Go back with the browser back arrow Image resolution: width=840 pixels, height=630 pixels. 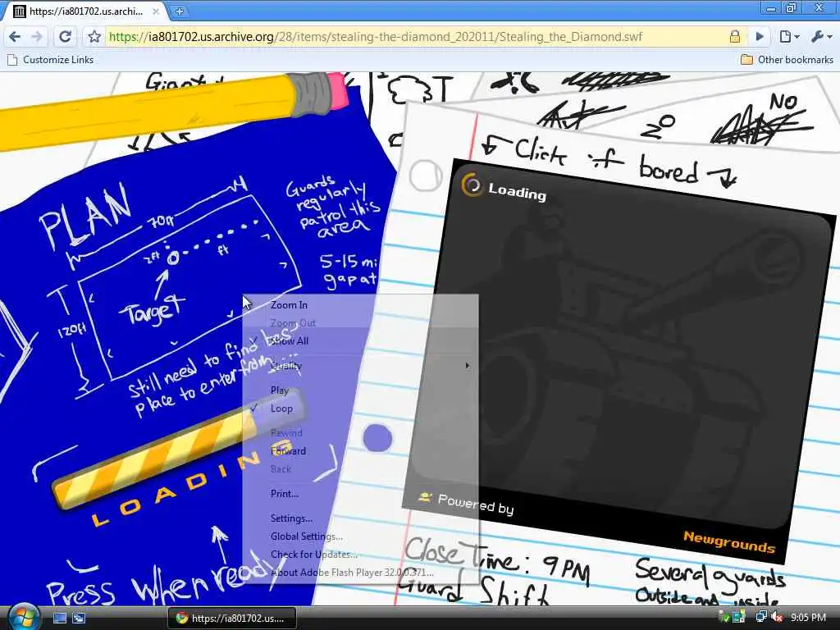15,36
